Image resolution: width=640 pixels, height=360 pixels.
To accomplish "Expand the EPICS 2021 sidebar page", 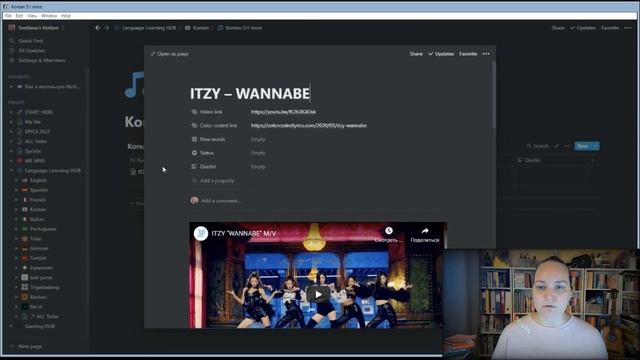I will pos(11,132).
